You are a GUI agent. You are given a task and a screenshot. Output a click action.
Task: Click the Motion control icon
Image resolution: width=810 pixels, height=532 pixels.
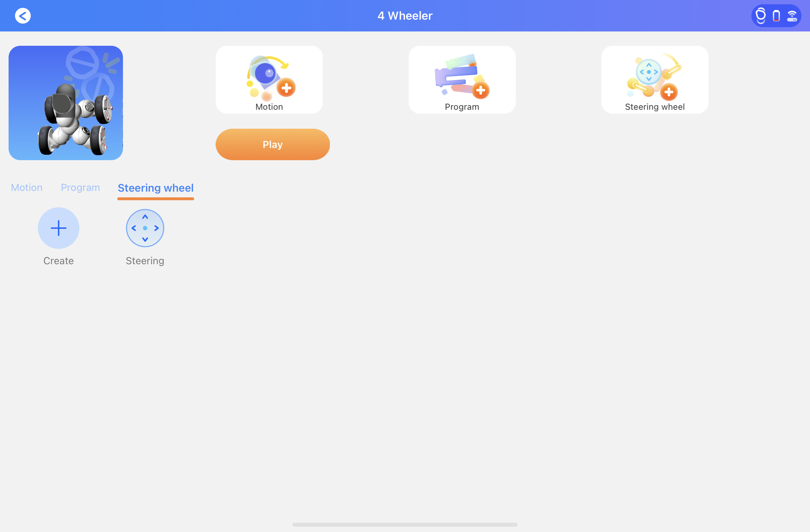pos(269,79)
